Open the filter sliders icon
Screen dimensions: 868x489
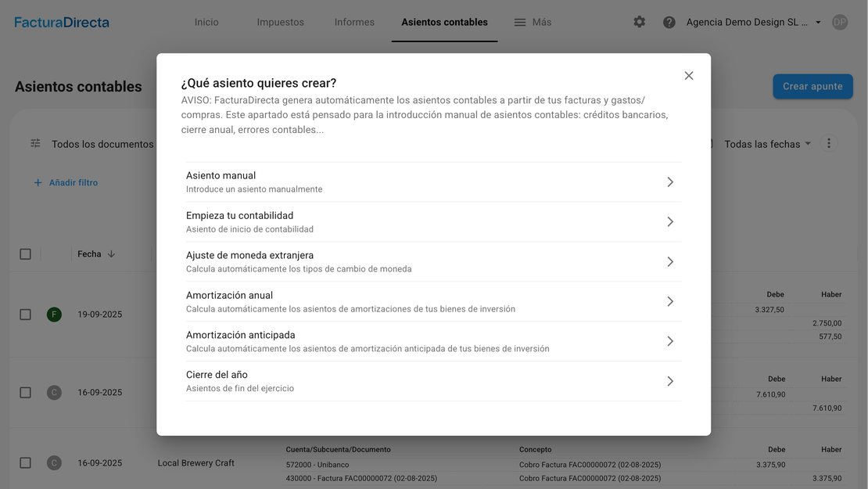[x=35, y=144]
